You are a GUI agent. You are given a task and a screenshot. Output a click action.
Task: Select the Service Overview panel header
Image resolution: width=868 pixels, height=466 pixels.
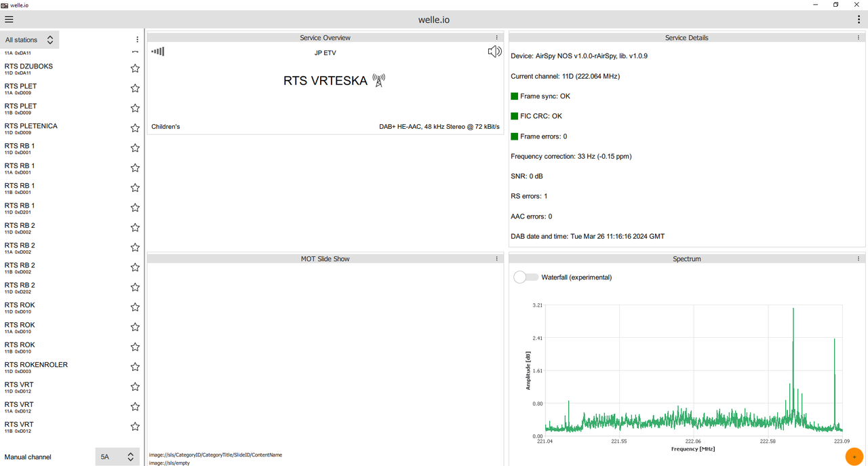[325, 38]
